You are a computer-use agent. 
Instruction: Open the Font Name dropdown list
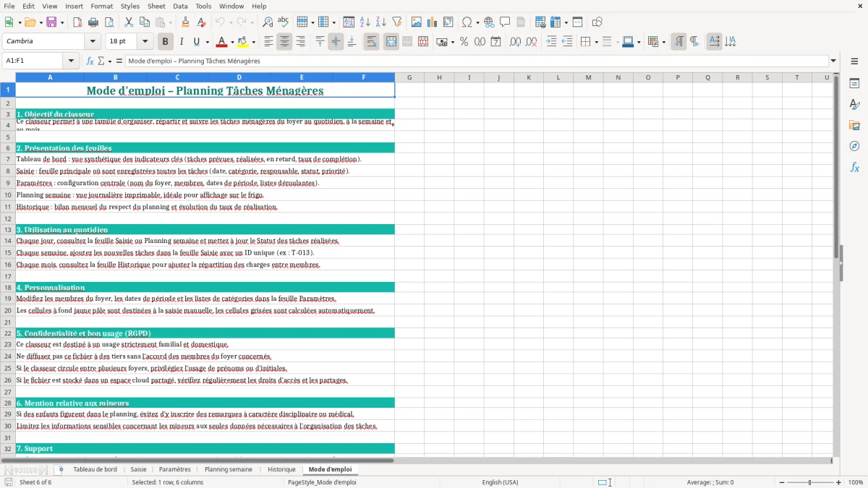pyautogui.click(x=93, y=42)
